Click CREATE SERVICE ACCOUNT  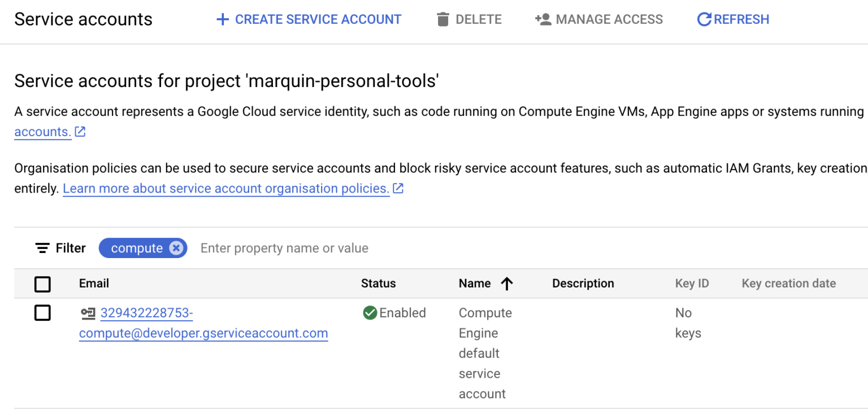(x=308, y=19)
